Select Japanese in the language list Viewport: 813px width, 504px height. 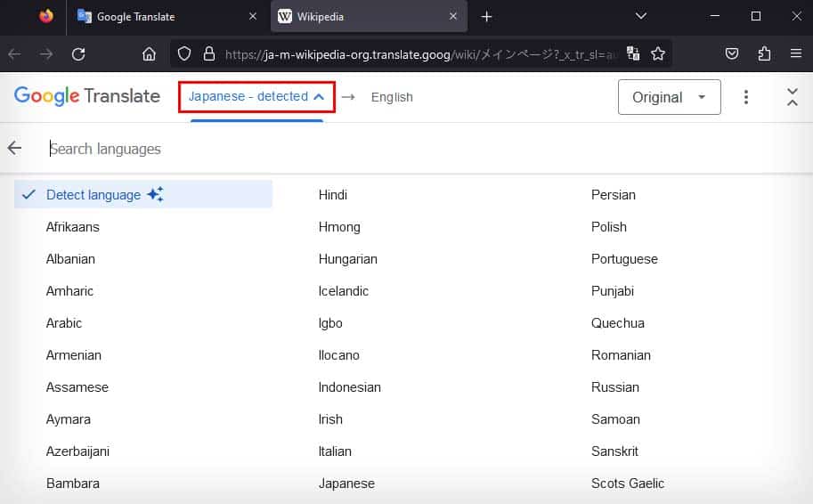click(x=346, y=484)
